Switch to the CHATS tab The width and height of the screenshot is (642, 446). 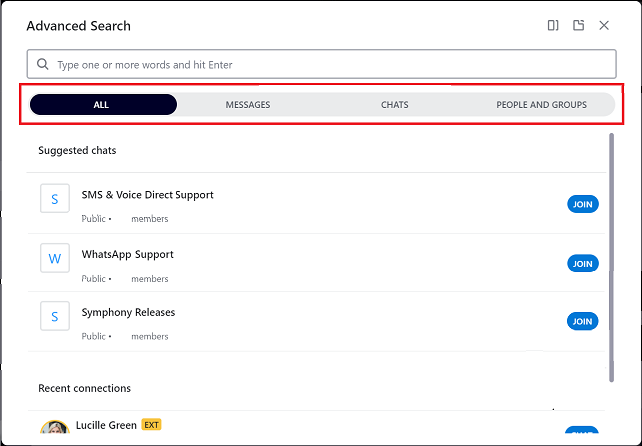tap(395, 105)
